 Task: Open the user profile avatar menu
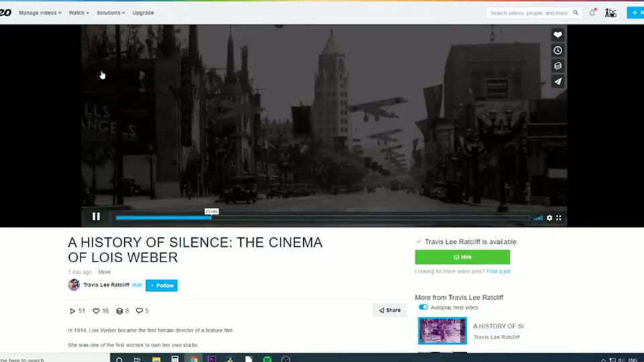pos(610,13)
